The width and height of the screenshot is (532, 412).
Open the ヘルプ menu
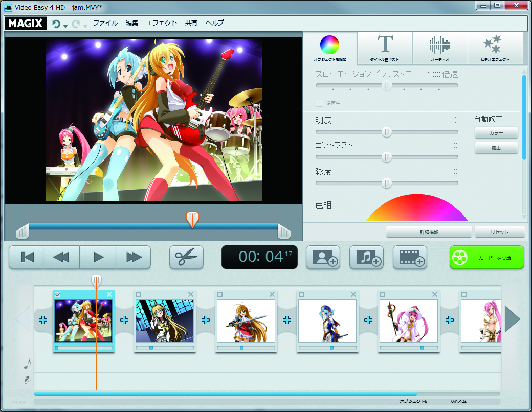(x=214, y=23)
